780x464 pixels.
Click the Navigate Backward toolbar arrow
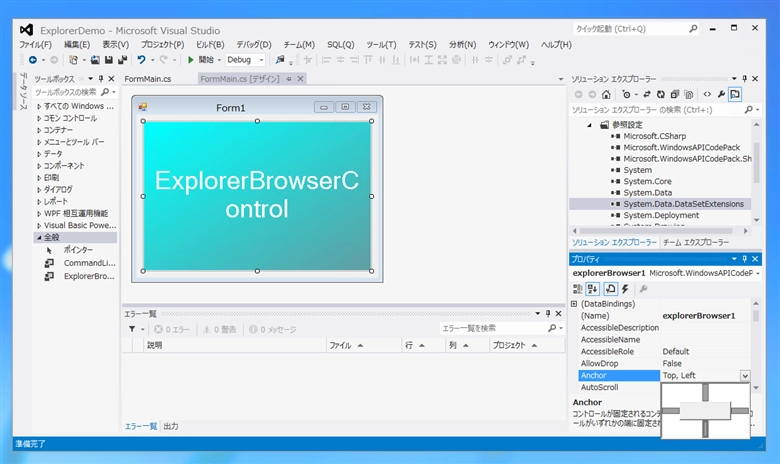click(x=33, y=60)
